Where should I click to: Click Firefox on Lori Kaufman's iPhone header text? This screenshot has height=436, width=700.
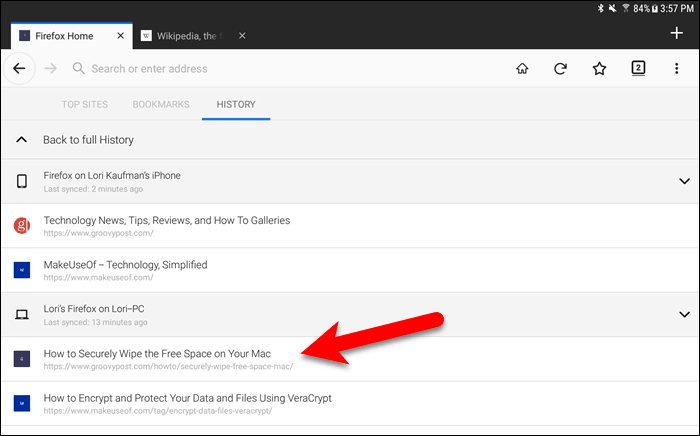112,175
